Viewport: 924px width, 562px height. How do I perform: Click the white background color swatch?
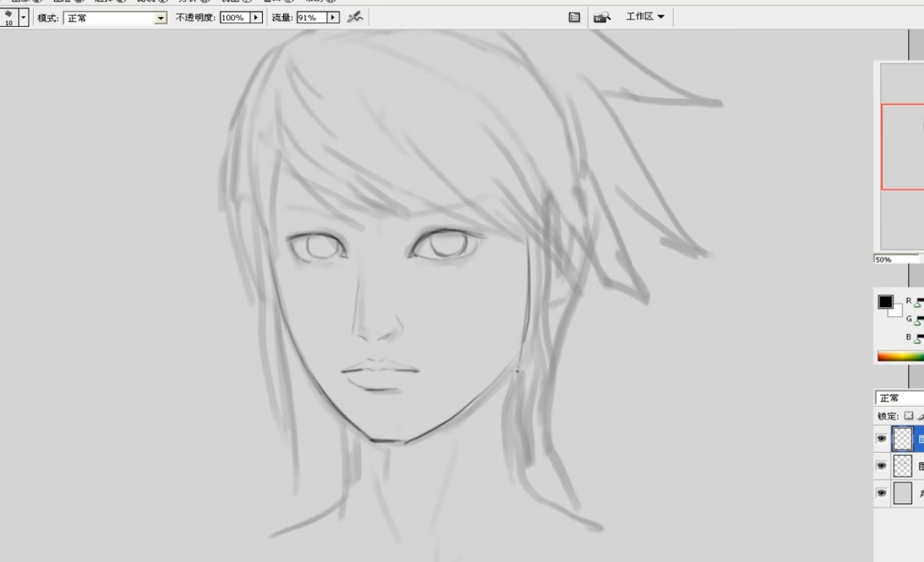tap(897, 312)
